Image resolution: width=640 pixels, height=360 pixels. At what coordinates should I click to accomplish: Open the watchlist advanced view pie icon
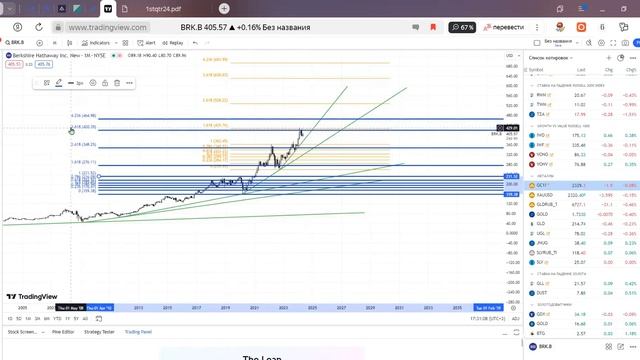tap(620, 58)
